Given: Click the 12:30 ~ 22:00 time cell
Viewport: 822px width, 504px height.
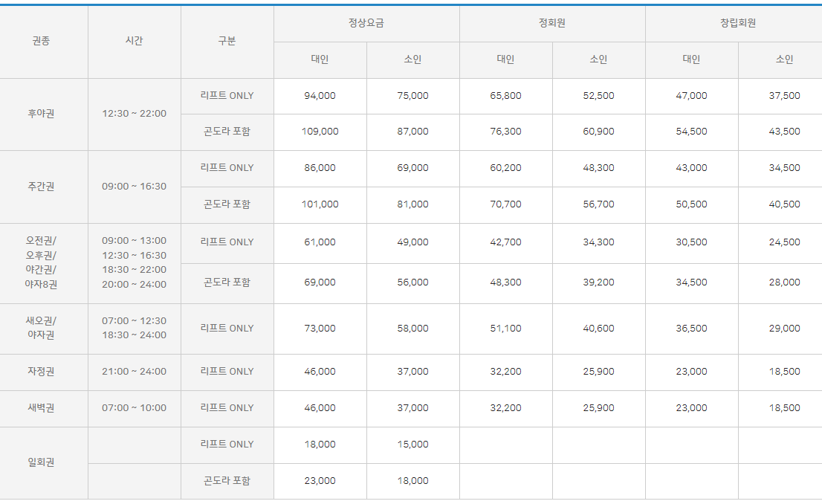Looking at the screenshot, I should coord(134,114).
